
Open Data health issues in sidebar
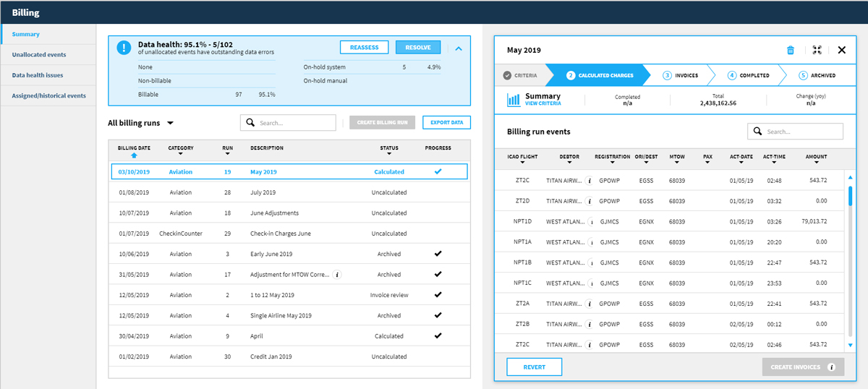pos(48,75)
